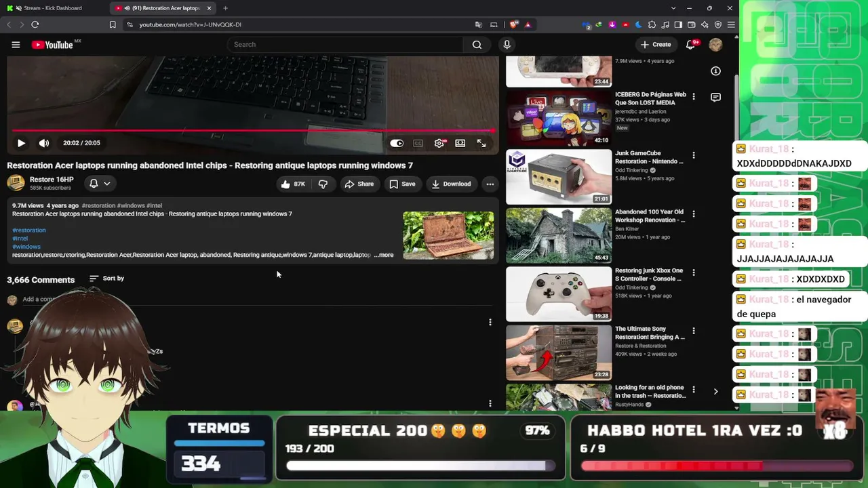Open video player settings gear
Image resolution: width=868 pixels, height=488 pixels.
(439, 143)
